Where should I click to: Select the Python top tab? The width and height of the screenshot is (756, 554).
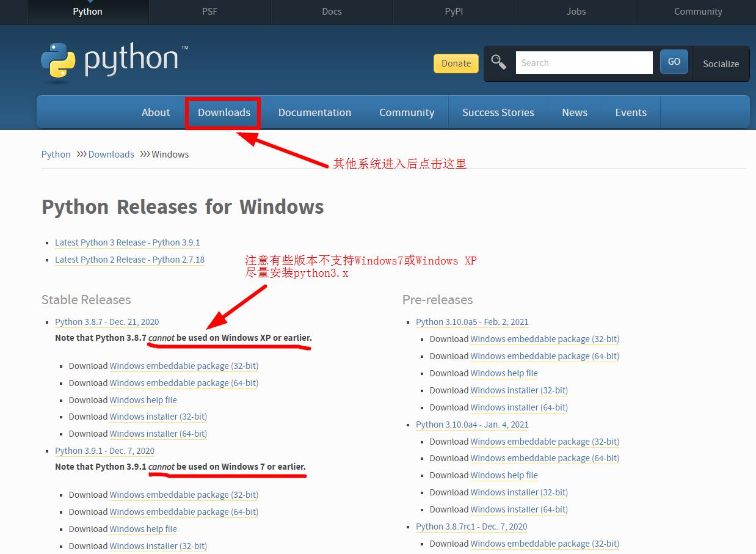click(87, 12)
